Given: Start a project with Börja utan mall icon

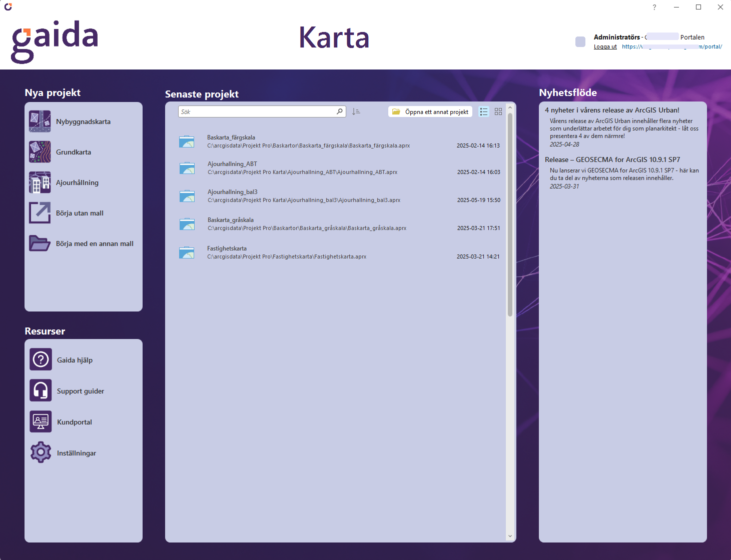Looking at the screenshot, I should coord(40,213).
